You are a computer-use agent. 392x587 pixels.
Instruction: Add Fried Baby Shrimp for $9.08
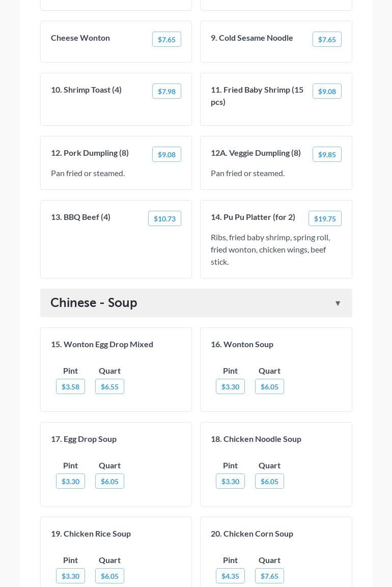click(x=327, y=92)
